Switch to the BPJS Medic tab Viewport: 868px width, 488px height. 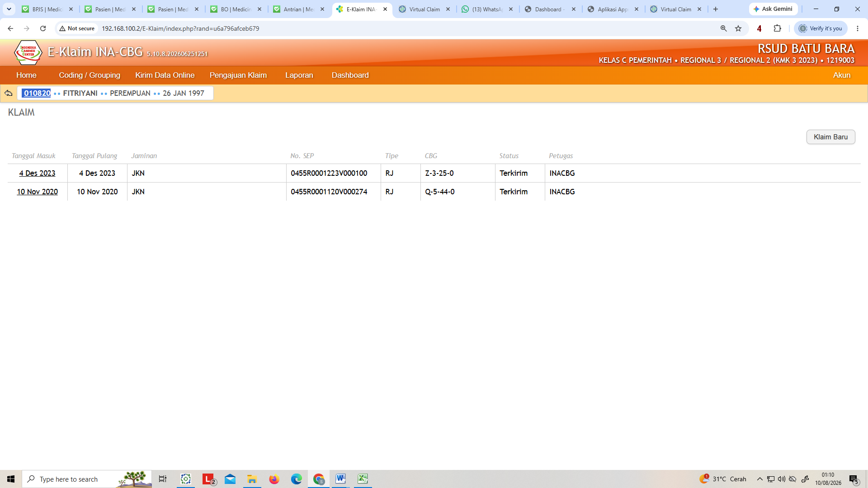(47, 9)
